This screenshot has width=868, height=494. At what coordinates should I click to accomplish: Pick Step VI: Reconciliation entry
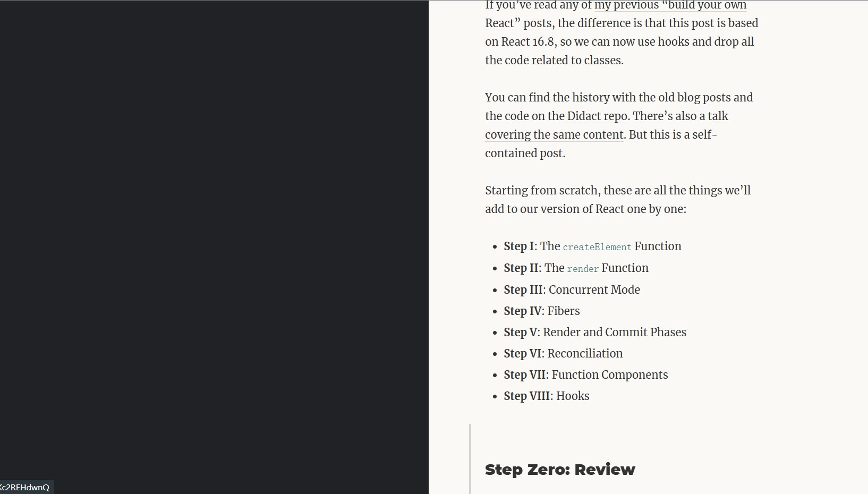pos(563,354)
